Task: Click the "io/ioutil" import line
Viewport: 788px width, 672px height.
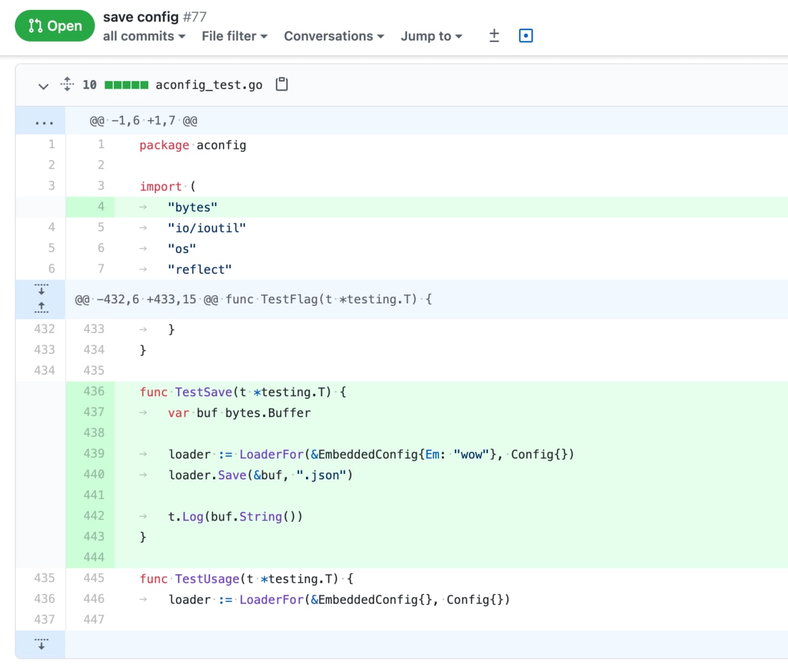Action: [207, 228]
